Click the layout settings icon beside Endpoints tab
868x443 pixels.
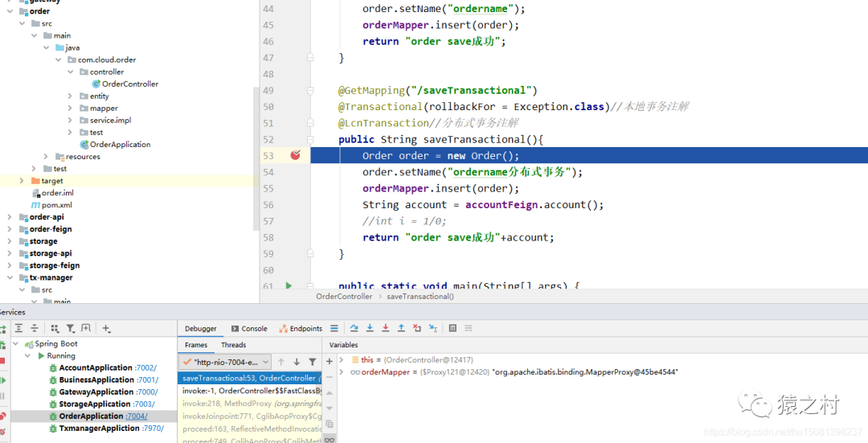(334, 328)
